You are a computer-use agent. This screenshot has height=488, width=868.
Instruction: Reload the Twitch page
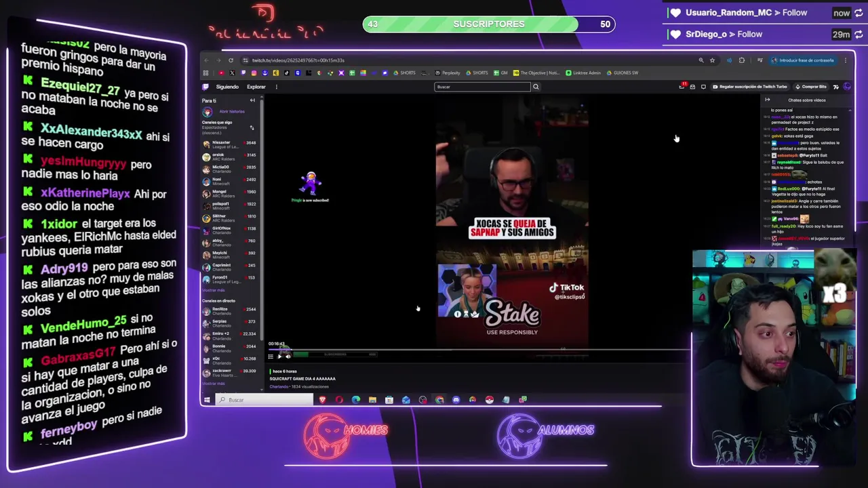(231, 60)
